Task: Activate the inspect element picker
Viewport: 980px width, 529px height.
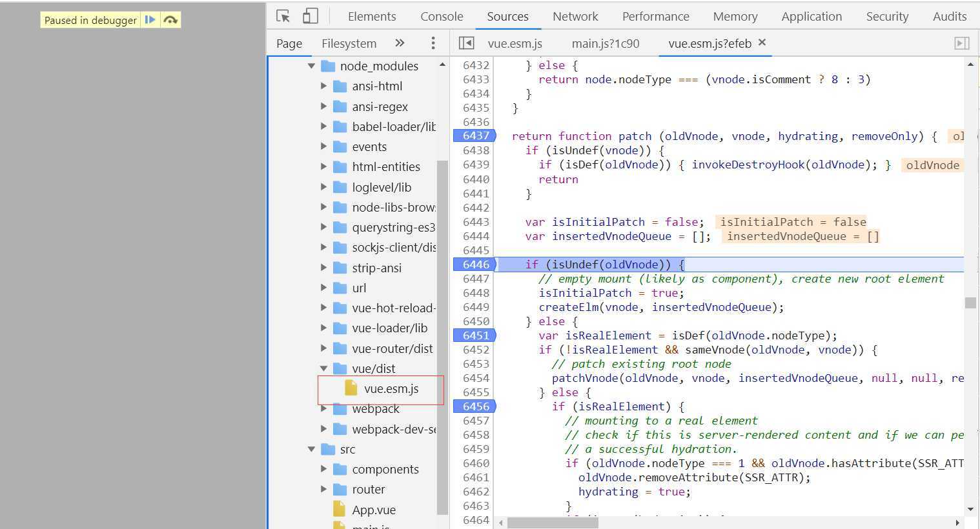Action: (283, 16)
